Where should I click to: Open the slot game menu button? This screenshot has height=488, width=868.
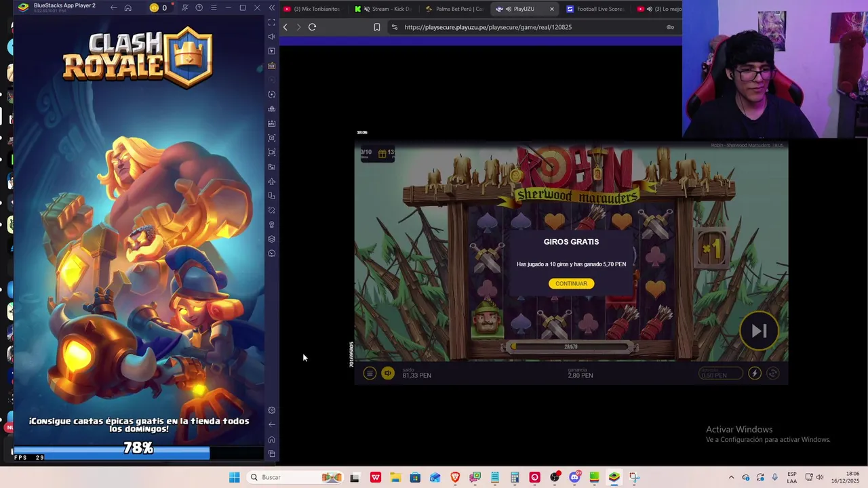(370, 373)
